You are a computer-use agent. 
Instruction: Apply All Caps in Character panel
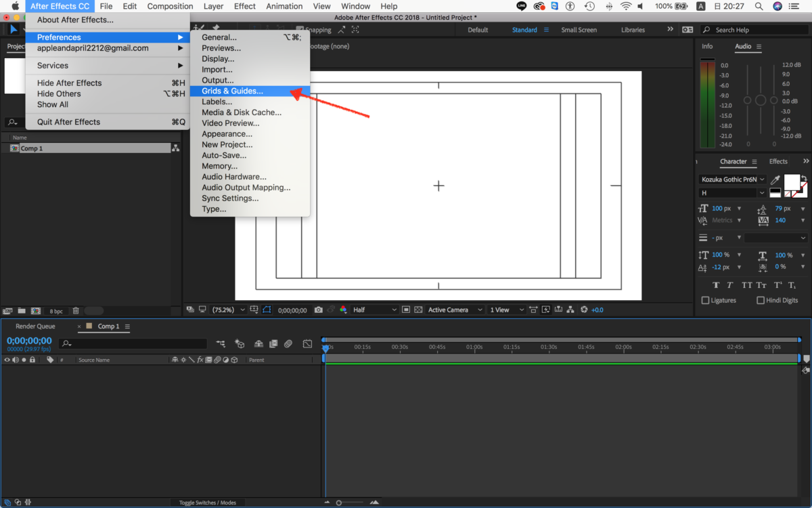[x=747, y=285]
